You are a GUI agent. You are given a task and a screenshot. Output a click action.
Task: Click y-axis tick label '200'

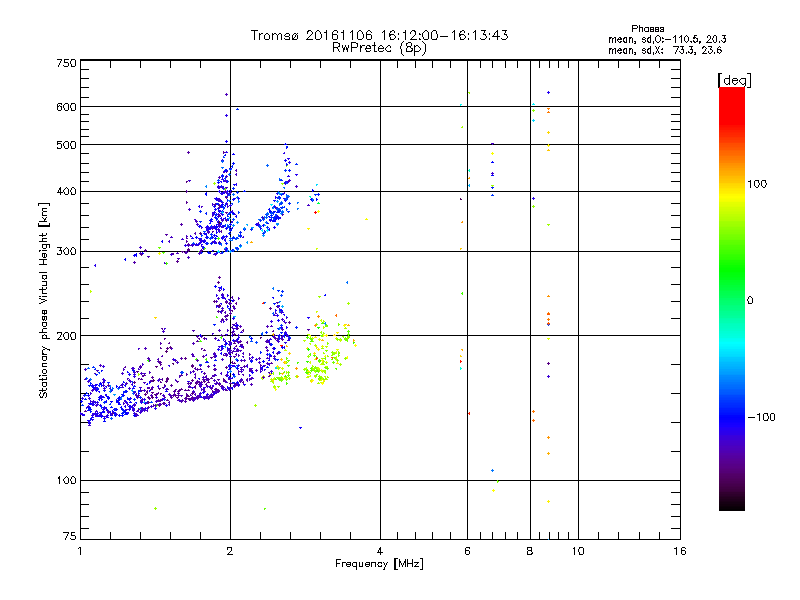(x=67, y=336)
